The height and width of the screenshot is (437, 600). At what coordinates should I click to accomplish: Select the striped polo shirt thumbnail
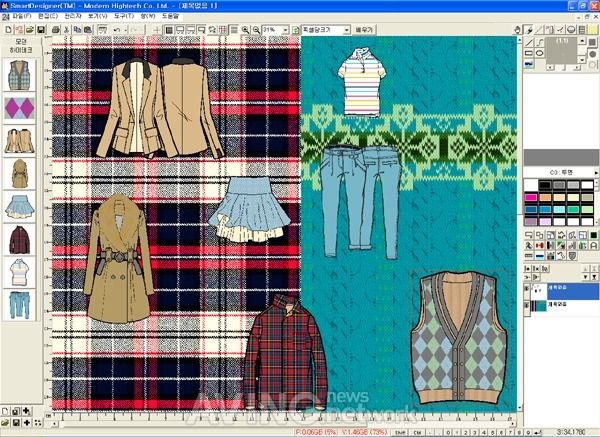tap(19, 272)
